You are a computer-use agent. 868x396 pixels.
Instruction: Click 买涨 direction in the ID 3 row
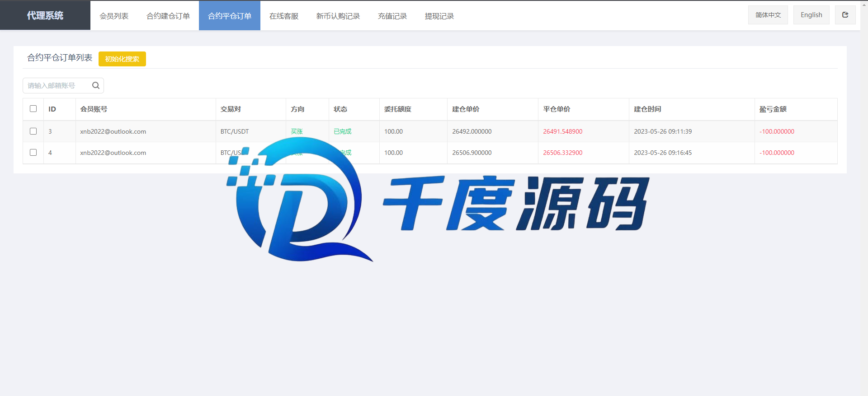[x=297, y=131]
